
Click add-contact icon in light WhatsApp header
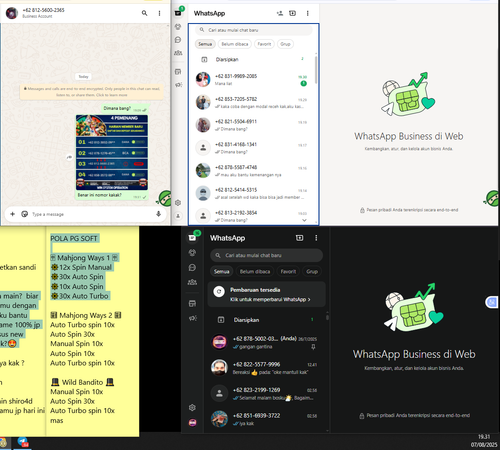280,13
